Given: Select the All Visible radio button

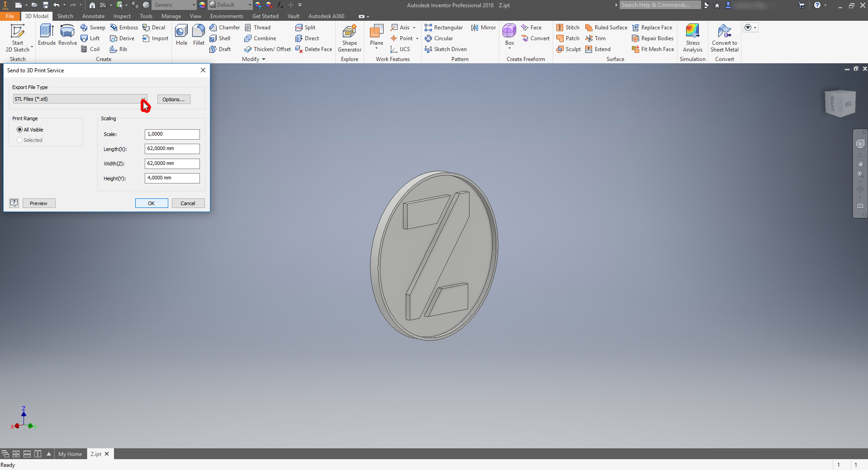Looking at the screenshot, I should click(20, 130).
